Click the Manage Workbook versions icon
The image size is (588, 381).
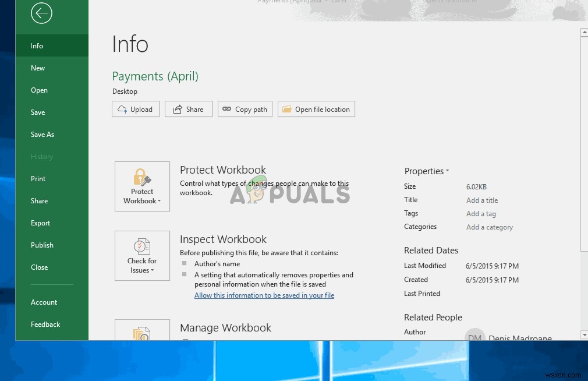[142, 332]
